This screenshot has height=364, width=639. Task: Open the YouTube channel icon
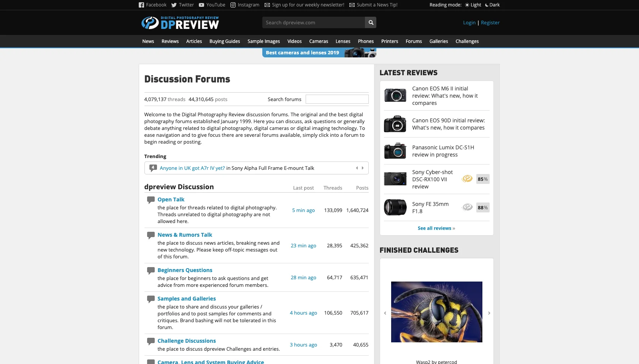(x=201, y=5)
